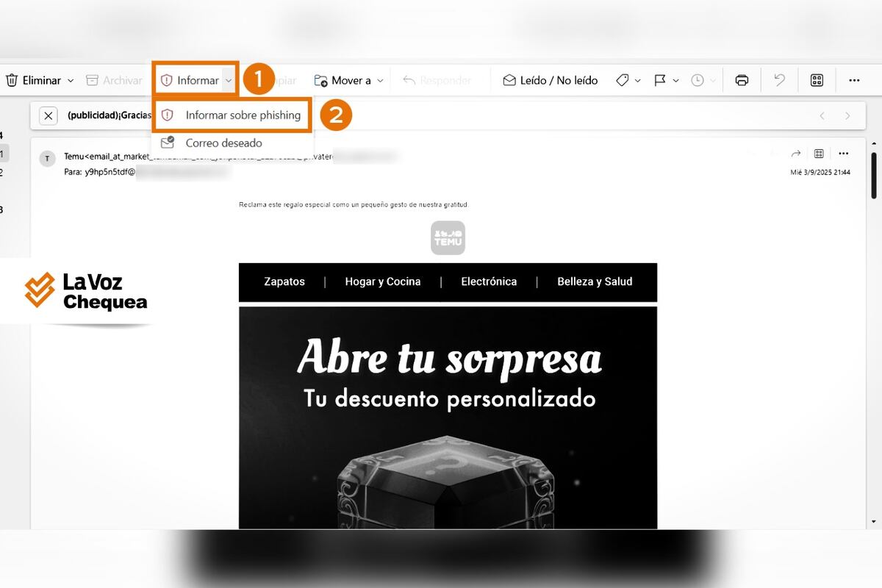Click the vertical scrollbar of the message

873,175
